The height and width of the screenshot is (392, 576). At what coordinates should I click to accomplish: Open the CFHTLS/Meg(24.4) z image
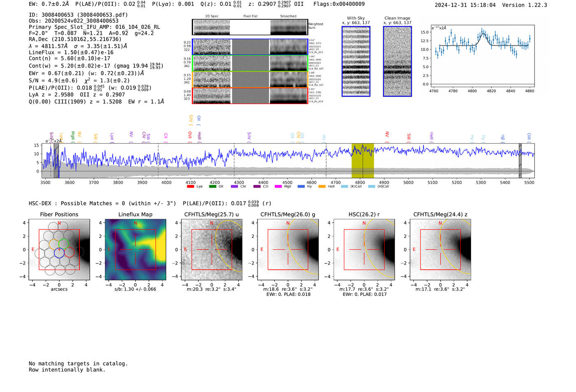pyautogui.click(x=440, y=250)
